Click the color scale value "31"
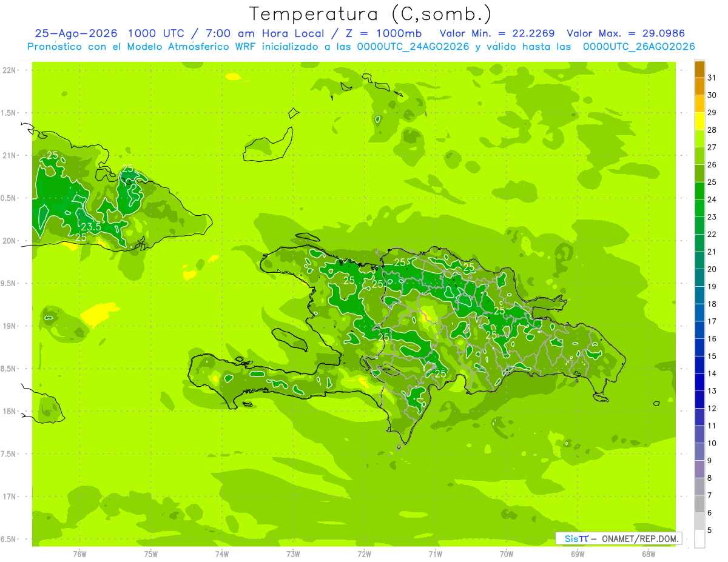Screen dimensions: 728x562 coord(712,78)
